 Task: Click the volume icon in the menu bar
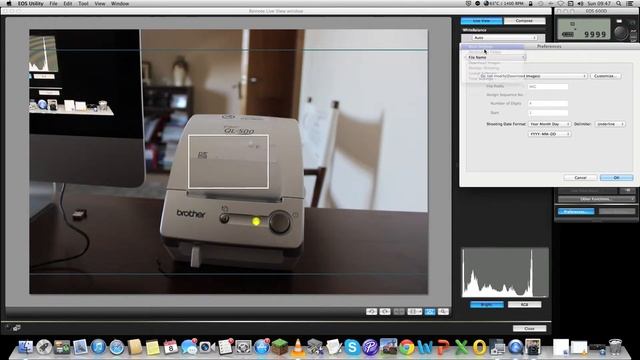tap(580, 3)
